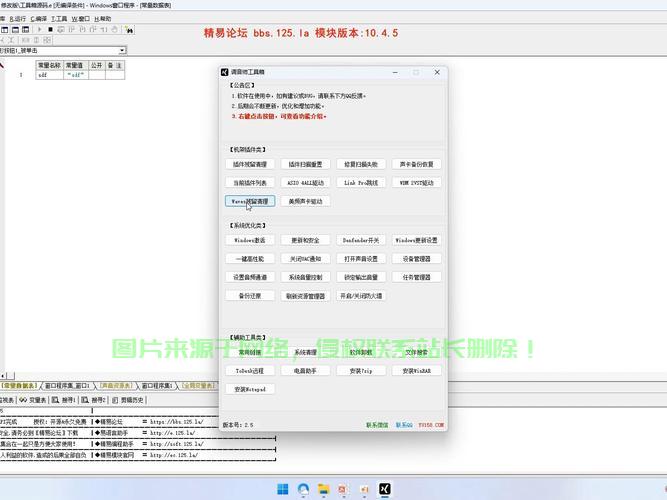Click the 设置音频通道 button

click(250, 277)
